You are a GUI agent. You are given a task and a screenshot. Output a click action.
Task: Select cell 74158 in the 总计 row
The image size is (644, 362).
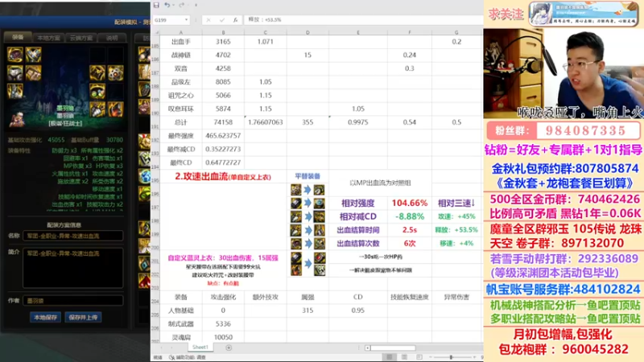[x=223, y=122]
